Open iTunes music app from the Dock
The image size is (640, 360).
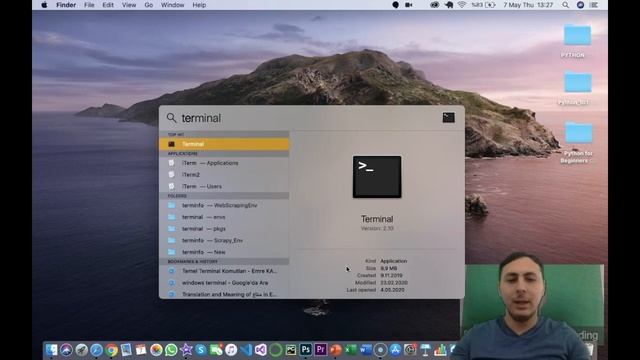(231, 350)
